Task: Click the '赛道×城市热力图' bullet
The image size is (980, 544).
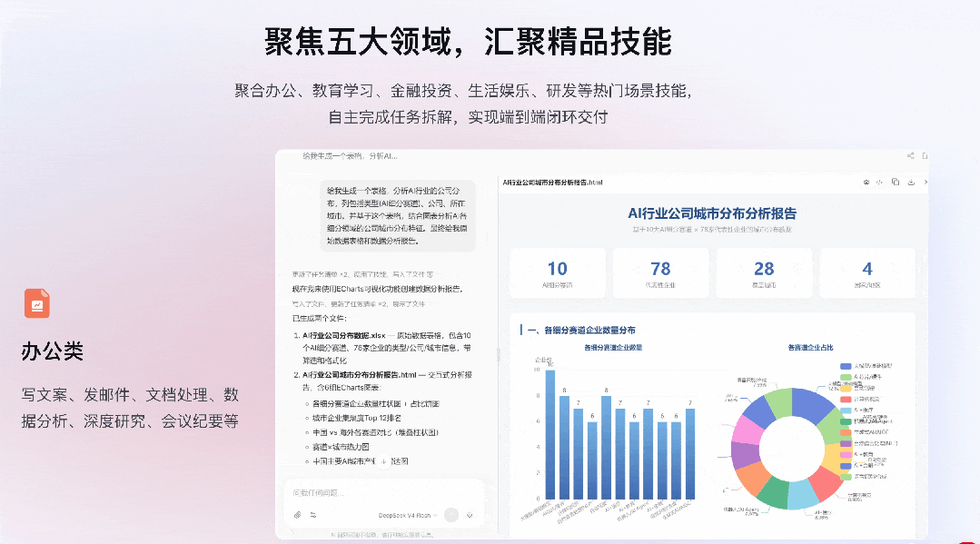Action: coord(341,447)
